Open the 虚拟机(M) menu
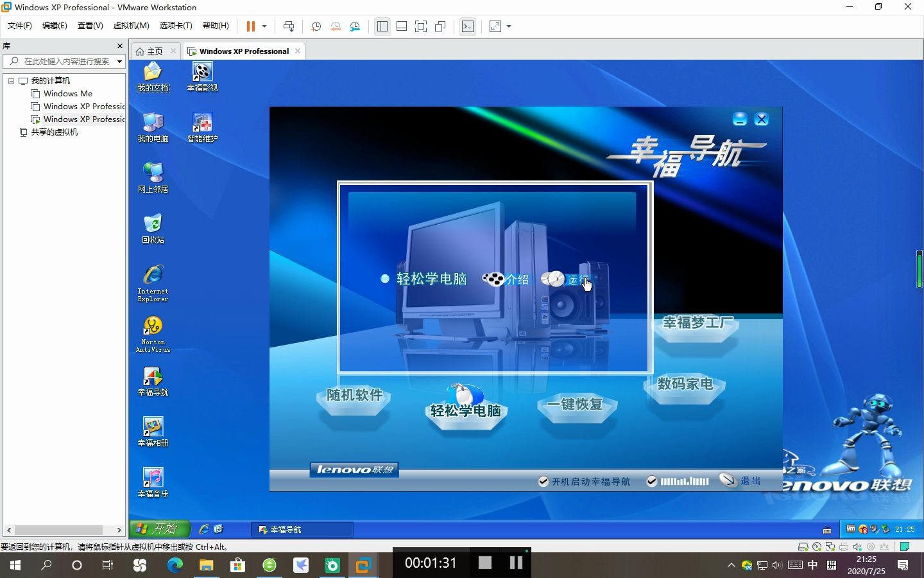The width and height of the screenshot is (924, 578). [132, 26]
